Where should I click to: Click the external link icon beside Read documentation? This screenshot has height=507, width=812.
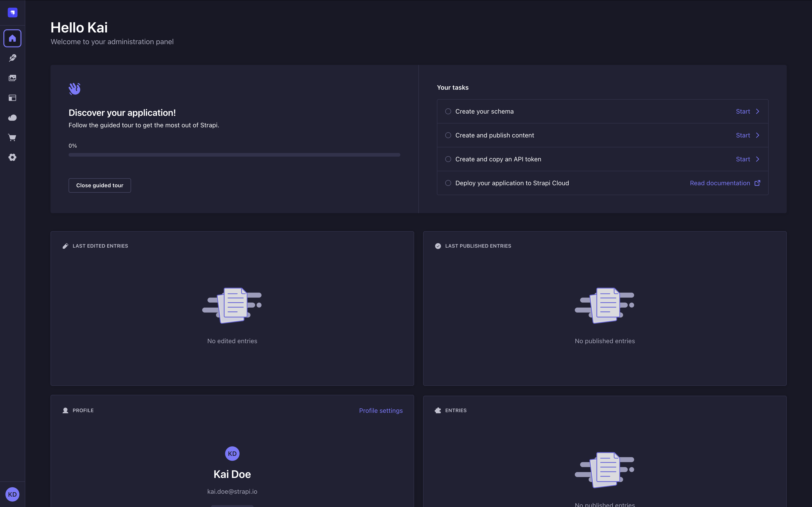[x=758, y=183]
